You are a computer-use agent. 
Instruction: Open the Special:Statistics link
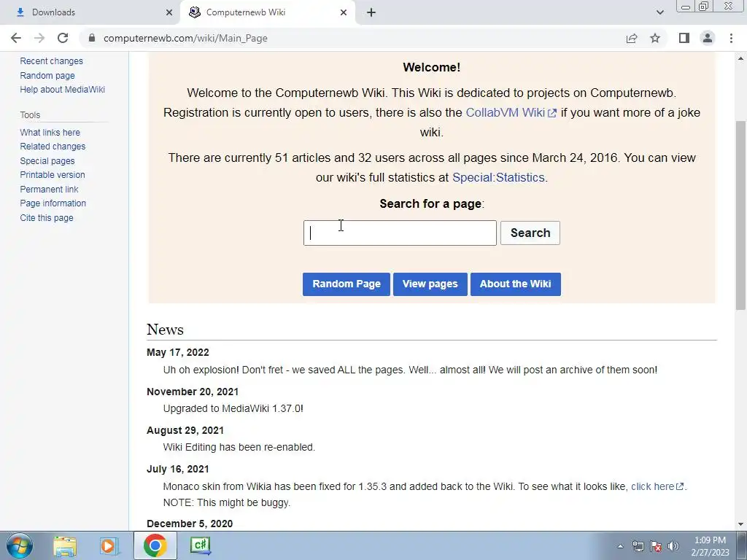coord(498,178)
